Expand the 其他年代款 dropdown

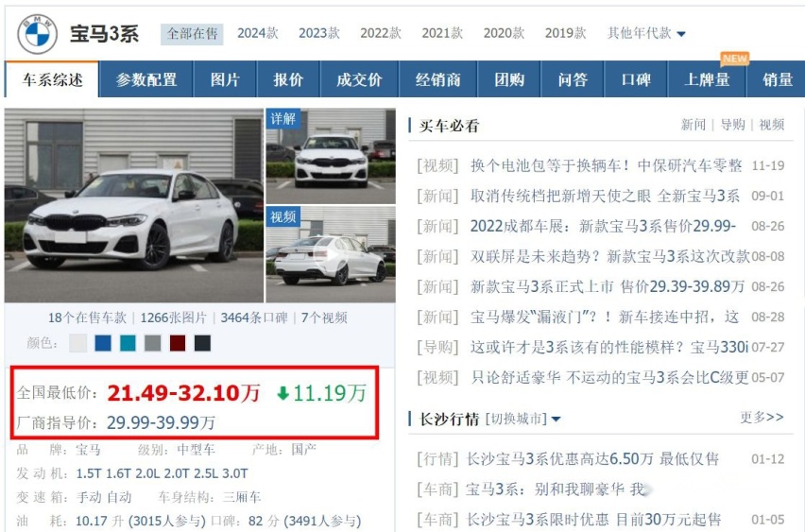pyautogui.click(x=646, y=33)
